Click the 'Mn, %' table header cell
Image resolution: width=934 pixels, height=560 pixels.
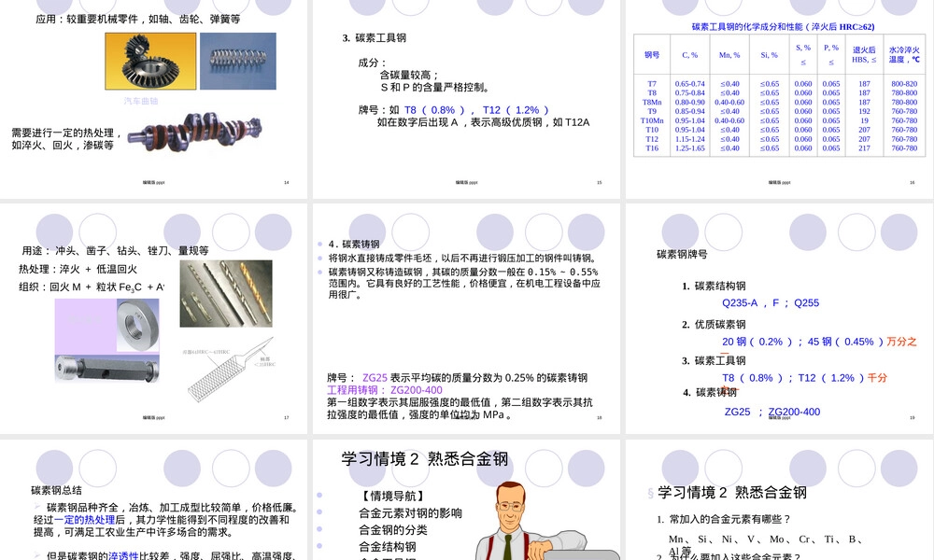click(729, 55)
